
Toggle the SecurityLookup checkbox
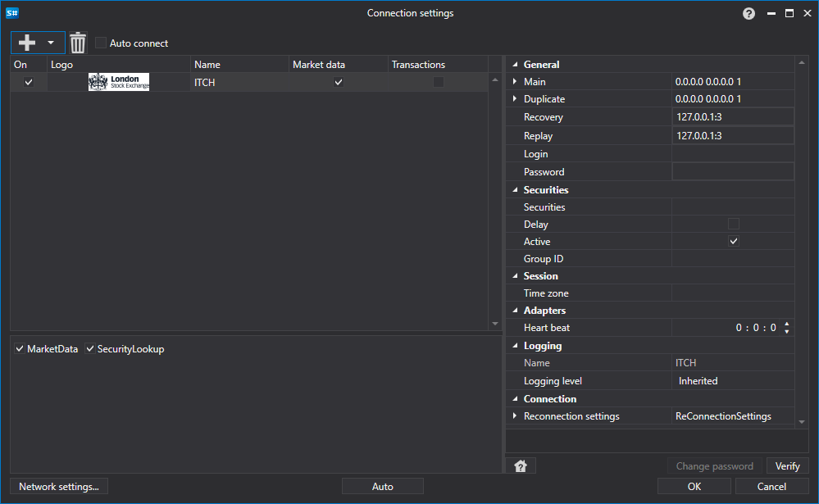(x=90, y=348)
